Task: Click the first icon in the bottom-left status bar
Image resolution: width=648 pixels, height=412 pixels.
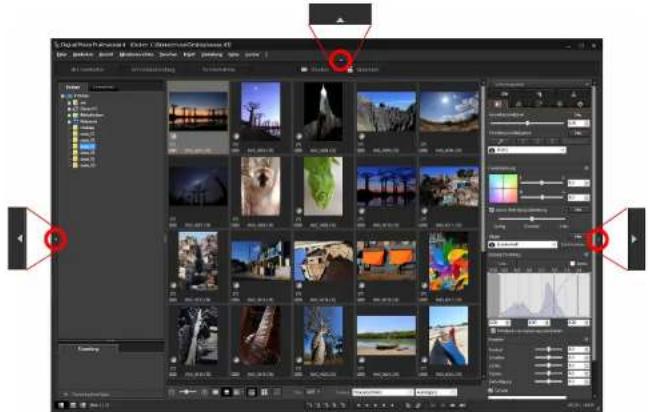Action: (x=61, y=405)
